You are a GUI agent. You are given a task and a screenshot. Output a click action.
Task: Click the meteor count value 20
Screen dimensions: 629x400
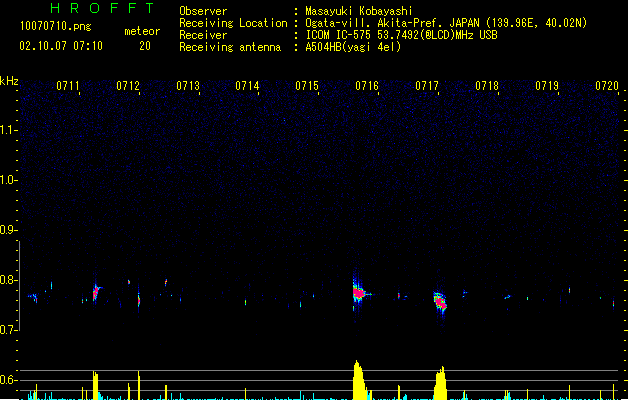[x=145, y=46]
